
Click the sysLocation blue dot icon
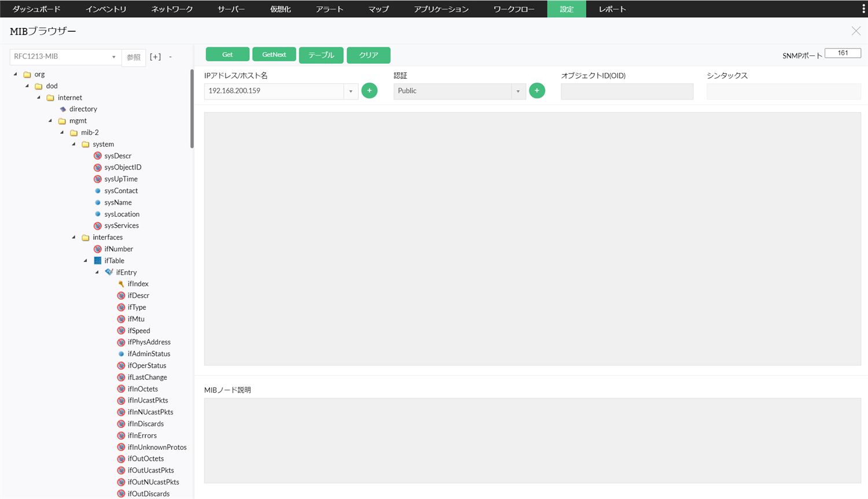98,214
